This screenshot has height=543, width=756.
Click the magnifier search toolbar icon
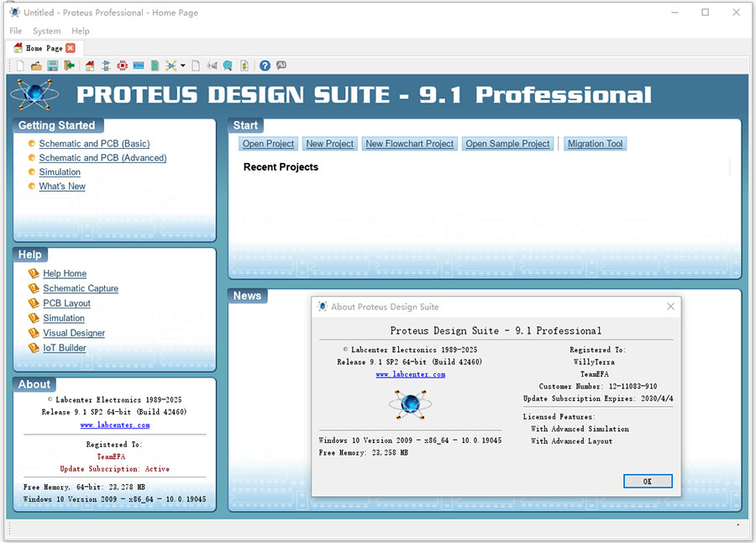(228, 66)
